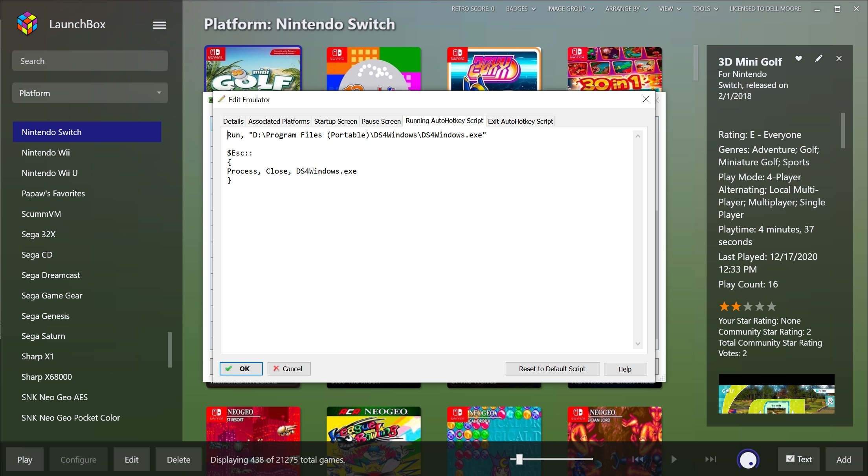Image resolution: width=868 pixels, height=476 pixels.
Task: Click the star rating for 3D Mini Golf
Action: tap(747, 306)
